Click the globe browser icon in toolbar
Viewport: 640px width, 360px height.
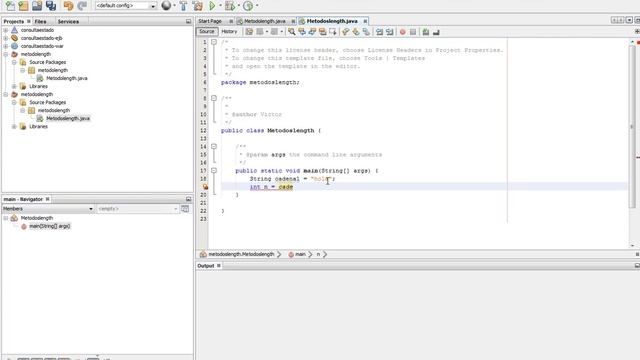pyautogui.click(x=166, y=6)
